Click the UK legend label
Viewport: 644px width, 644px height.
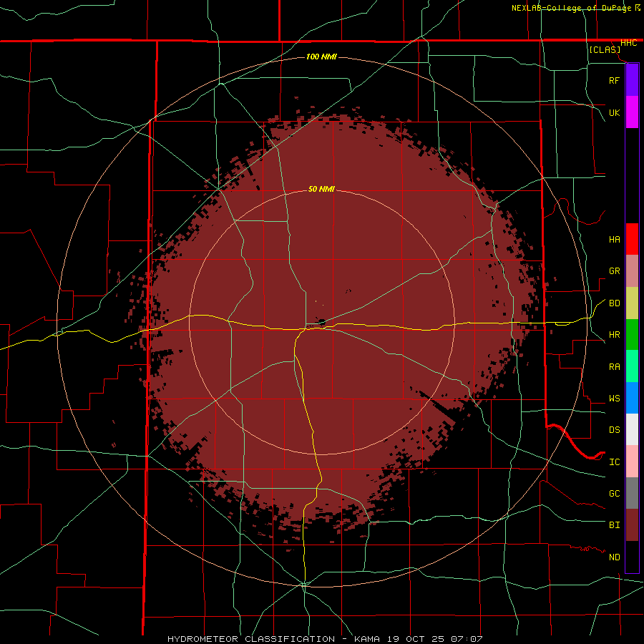pyautogui.click(x=614, y=113)
